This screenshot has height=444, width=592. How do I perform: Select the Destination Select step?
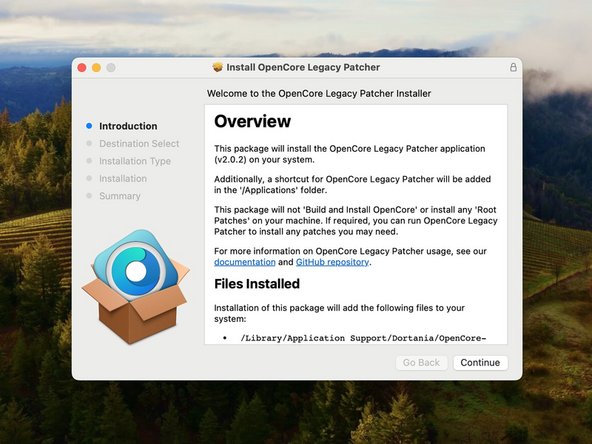click(x=139, y=143)
